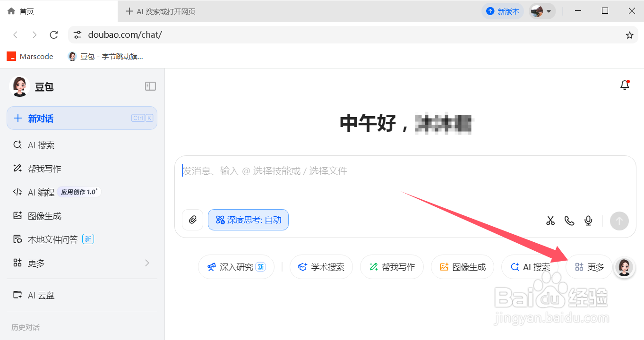This screenshot has width=644, height=340.
Task: Open the Marscode bookmark
Action: 30,56
